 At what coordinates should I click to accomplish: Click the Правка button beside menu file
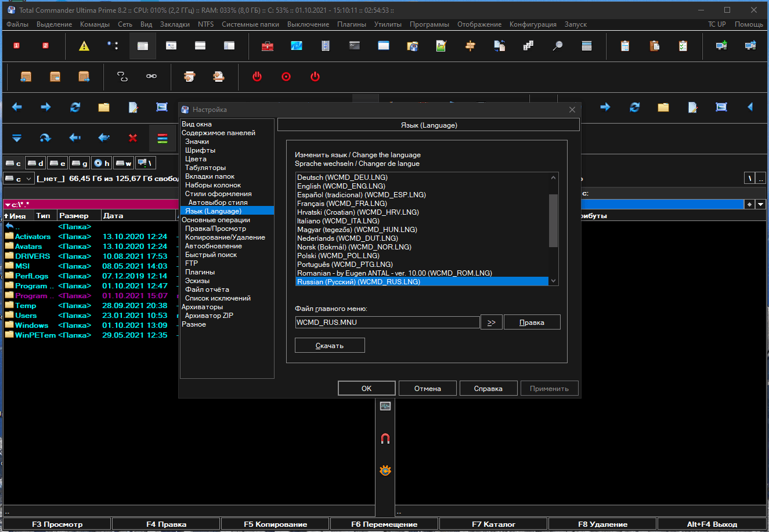pyautogui.click(x=532, y=322)
